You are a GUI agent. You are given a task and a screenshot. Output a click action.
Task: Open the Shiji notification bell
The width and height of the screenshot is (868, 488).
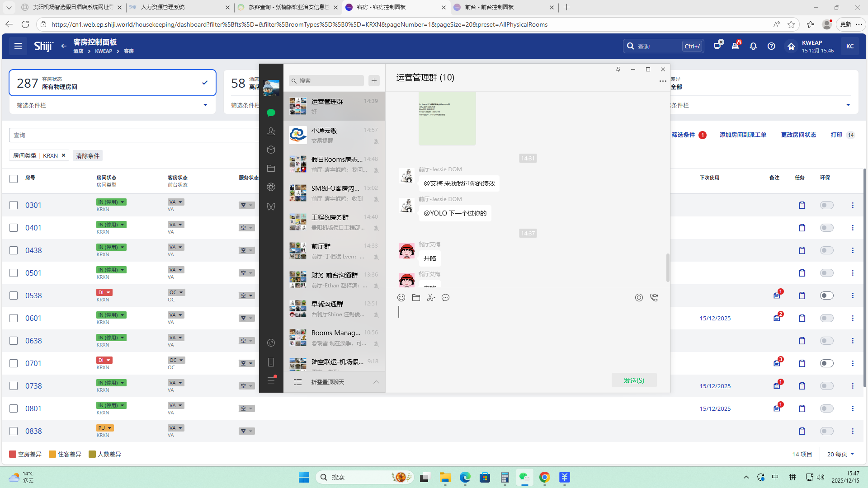(x=753, y=46)
